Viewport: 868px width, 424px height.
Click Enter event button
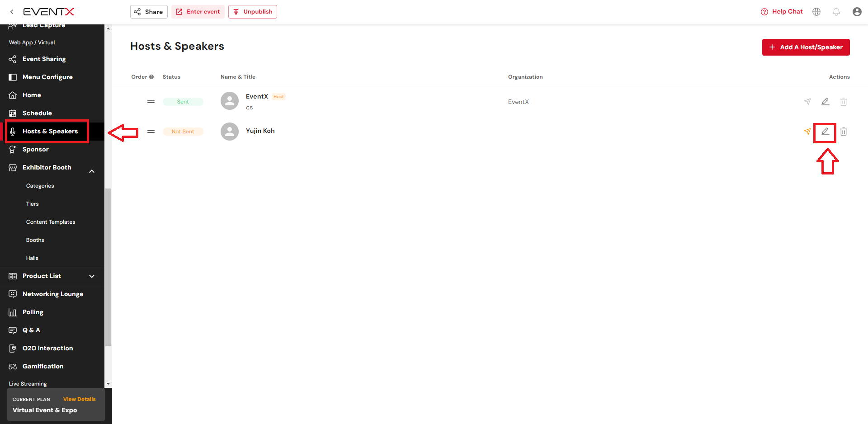pos(198,12)
